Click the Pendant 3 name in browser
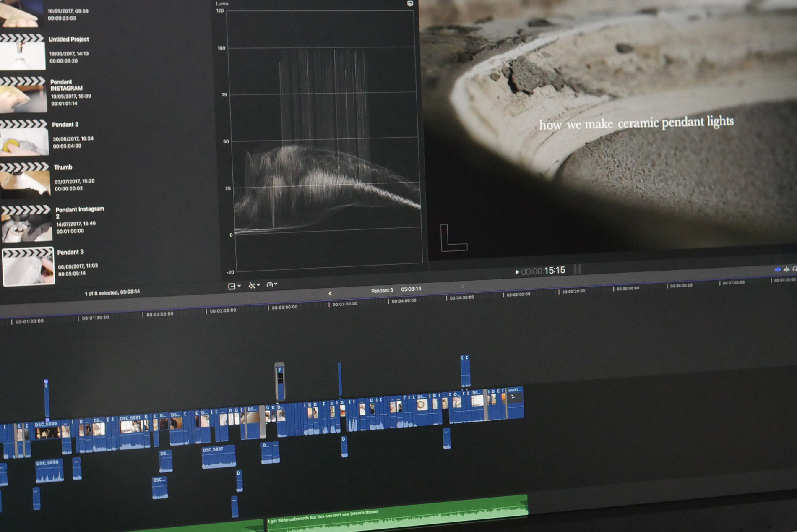The height and width of the screenshot is (532, 797). (x=70, y=252)
